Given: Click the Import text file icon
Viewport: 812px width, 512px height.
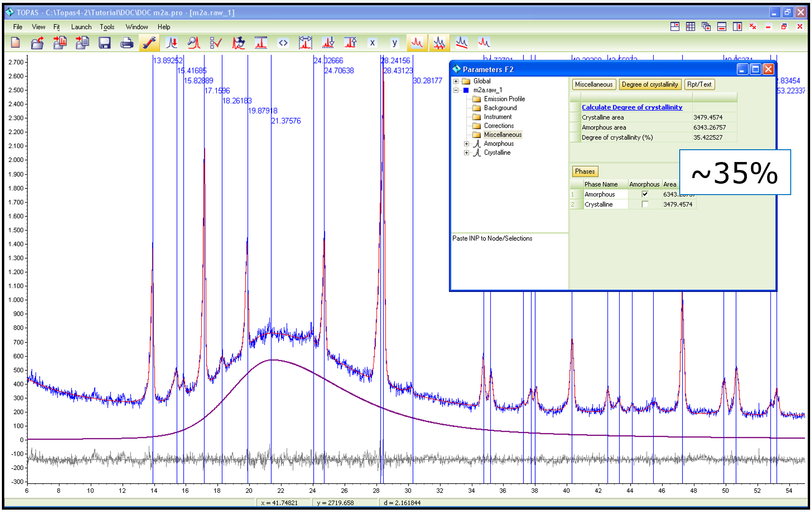Looking at the screenshot, I should (x=82, y=43).
